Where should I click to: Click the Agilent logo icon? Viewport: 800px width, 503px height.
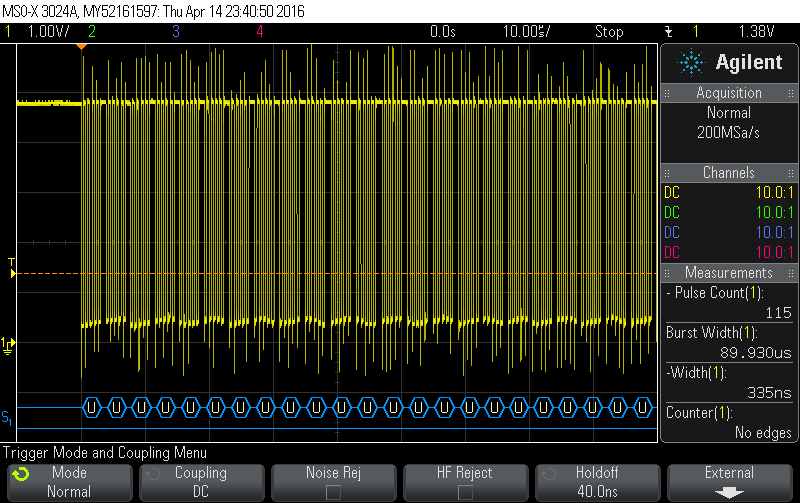pos(691,62)
